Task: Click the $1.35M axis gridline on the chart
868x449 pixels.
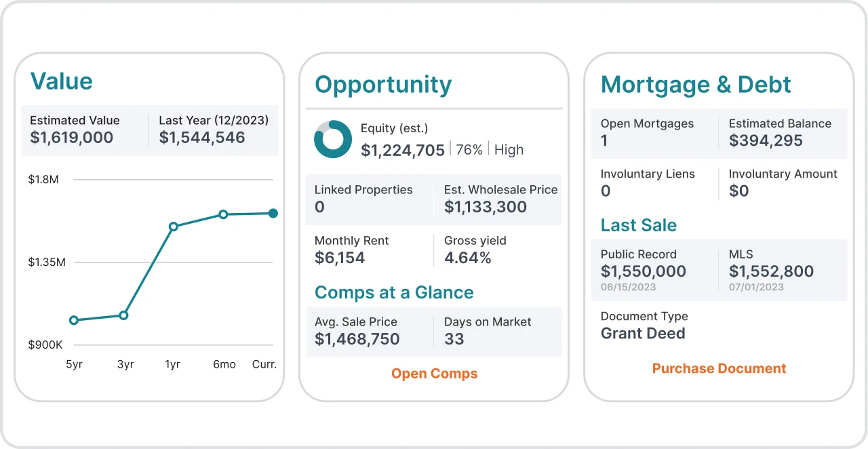Action: pyautogui.click(x=173, y=262)
